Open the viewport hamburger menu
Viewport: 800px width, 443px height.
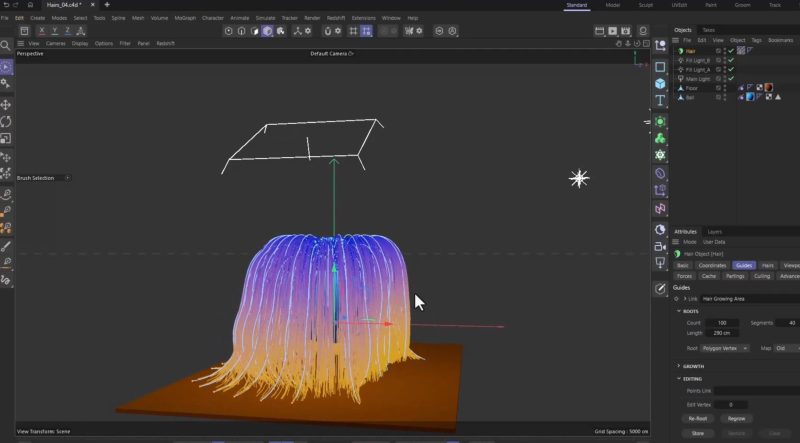(x=21, y=43)
